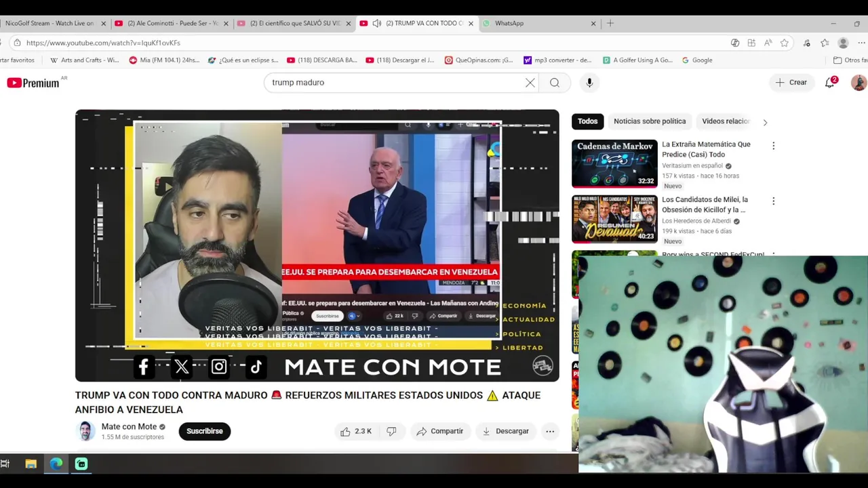
Task: Open Task View on the taskbar
Action: (x=5, y=464)
